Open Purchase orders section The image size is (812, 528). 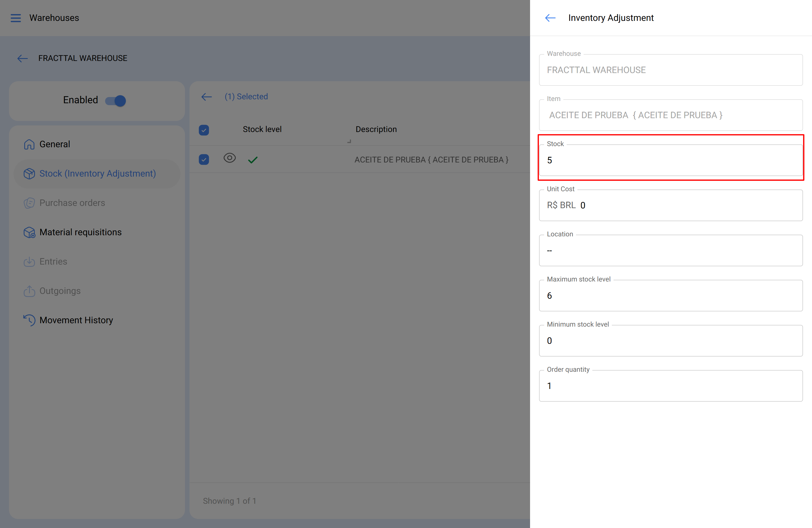(72, 203)
